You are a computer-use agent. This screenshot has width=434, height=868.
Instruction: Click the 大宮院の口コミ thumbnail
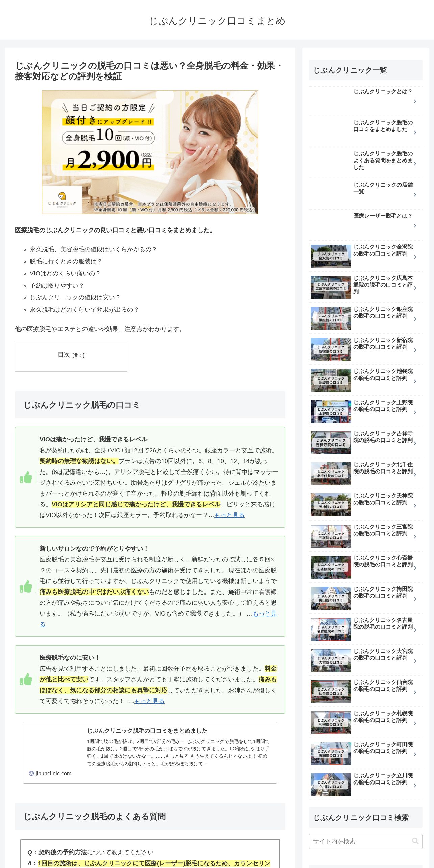pos(331,660)
